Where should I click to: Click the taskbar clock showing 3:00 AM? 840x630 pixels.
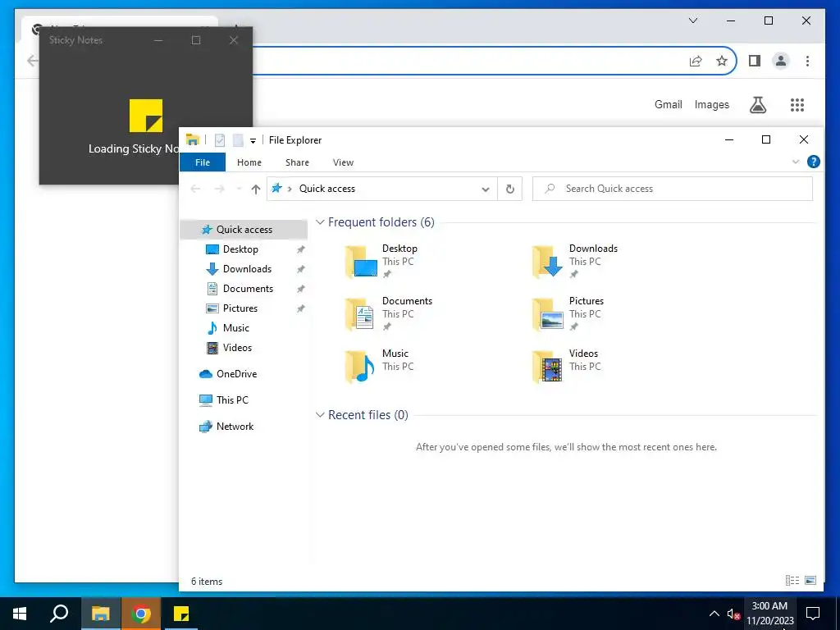point(769,614)
